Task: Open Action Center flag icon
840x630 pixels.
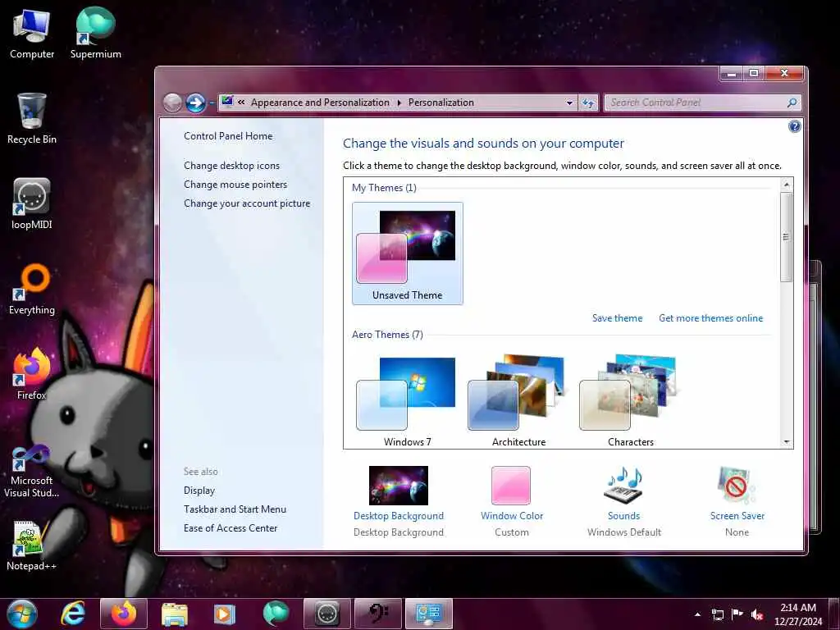Action: coord(737,614)
